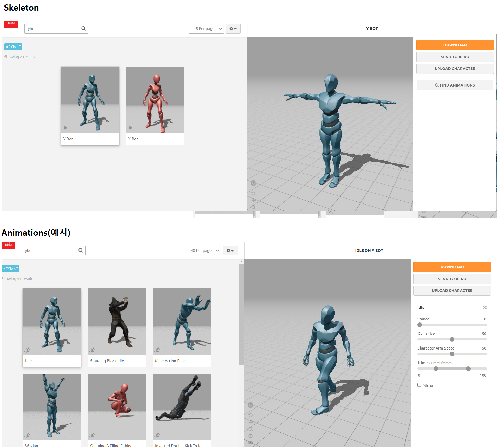Adjust the Character Arm-Space slider handle

pos(452,354)
